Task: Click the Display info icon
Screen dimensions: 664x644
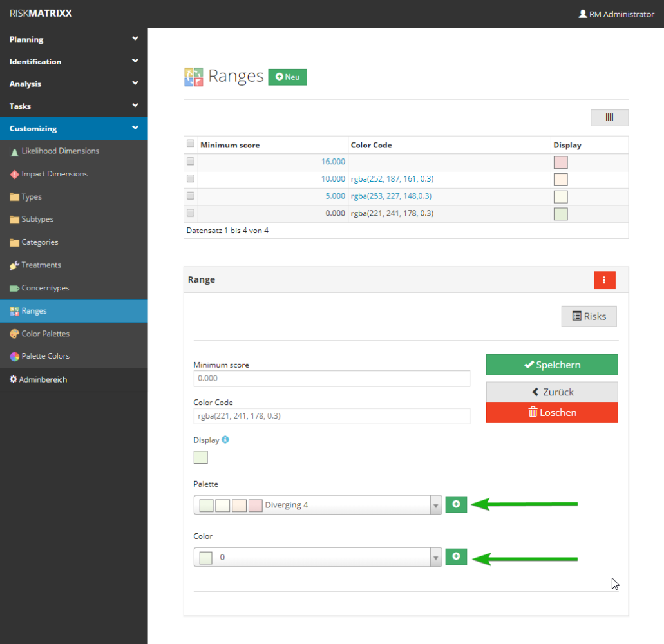Action: pyautogui.click(x=225, y=439)
